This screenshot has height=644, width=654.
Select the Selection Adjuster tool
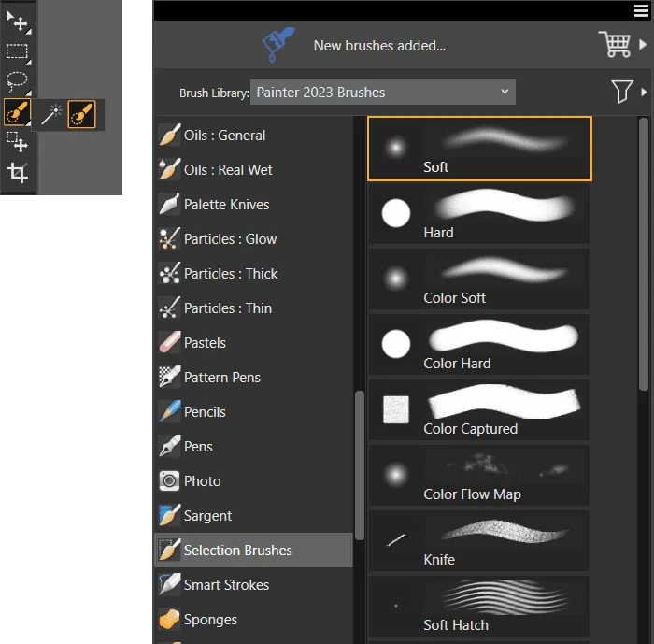pos(17,142)
